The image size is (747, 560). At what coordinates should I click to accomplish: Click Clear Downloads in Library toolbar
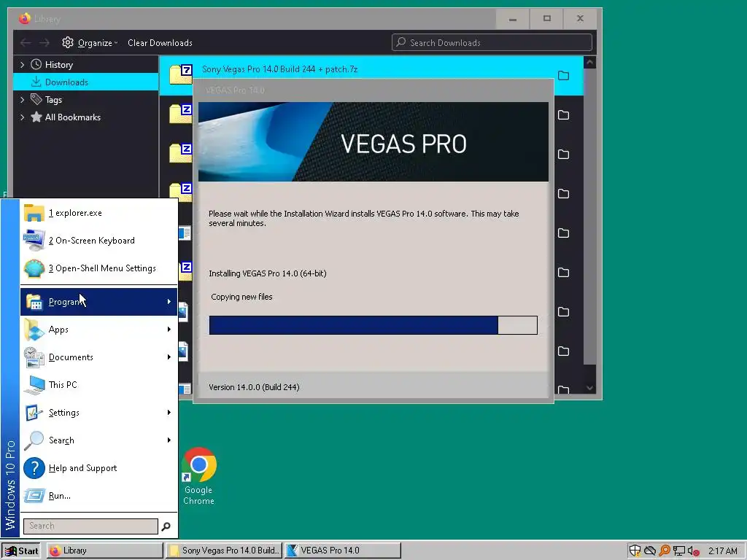(160, 43)
